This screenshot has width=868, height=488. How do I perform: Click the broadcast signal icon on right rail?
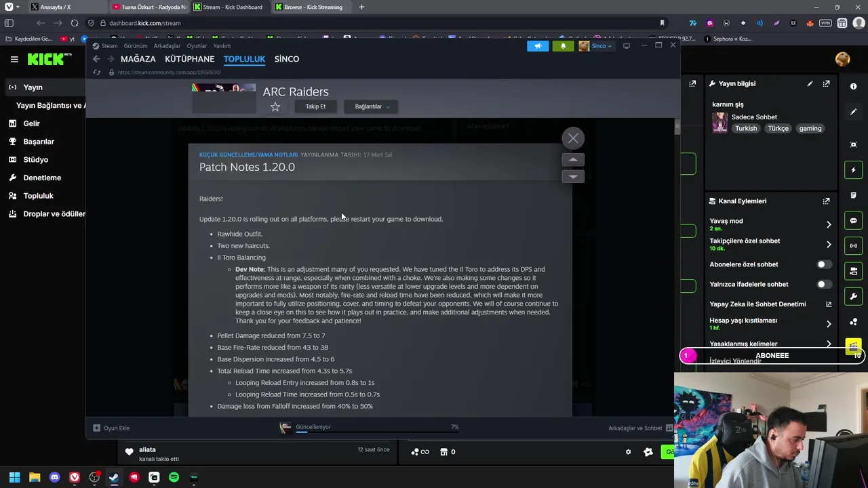tap(853, 246)
